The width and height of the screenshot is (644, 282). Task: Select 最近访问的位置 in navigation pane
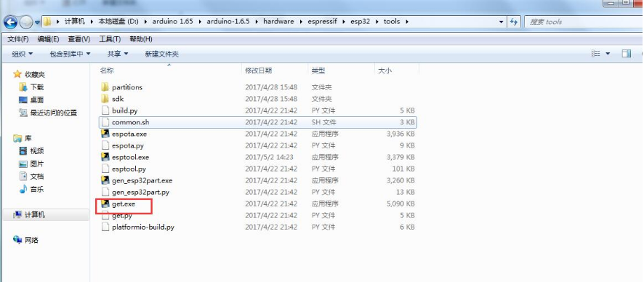[53, 113]
